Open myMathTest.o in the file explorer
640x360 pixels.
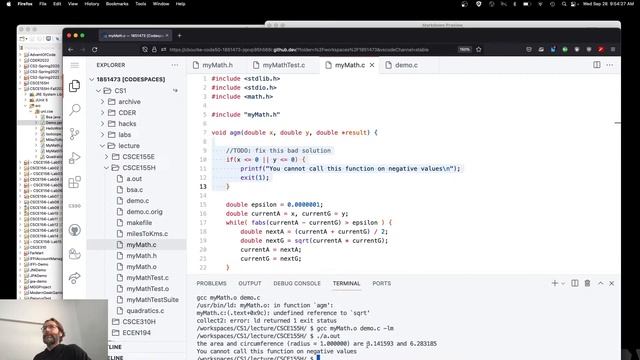tap(147, 289)
